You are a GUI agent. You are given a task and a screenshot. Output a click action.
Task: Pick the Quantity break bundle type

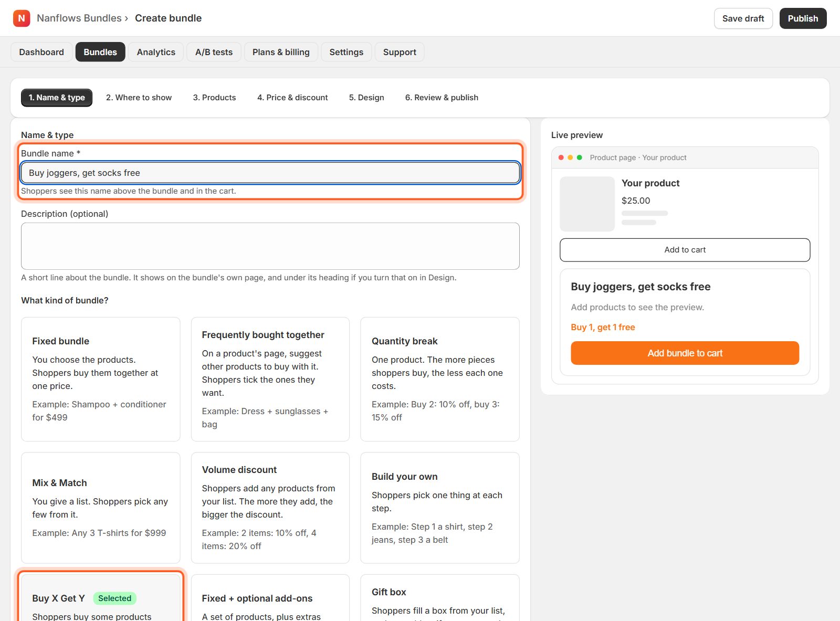click(x=440, y=379)
